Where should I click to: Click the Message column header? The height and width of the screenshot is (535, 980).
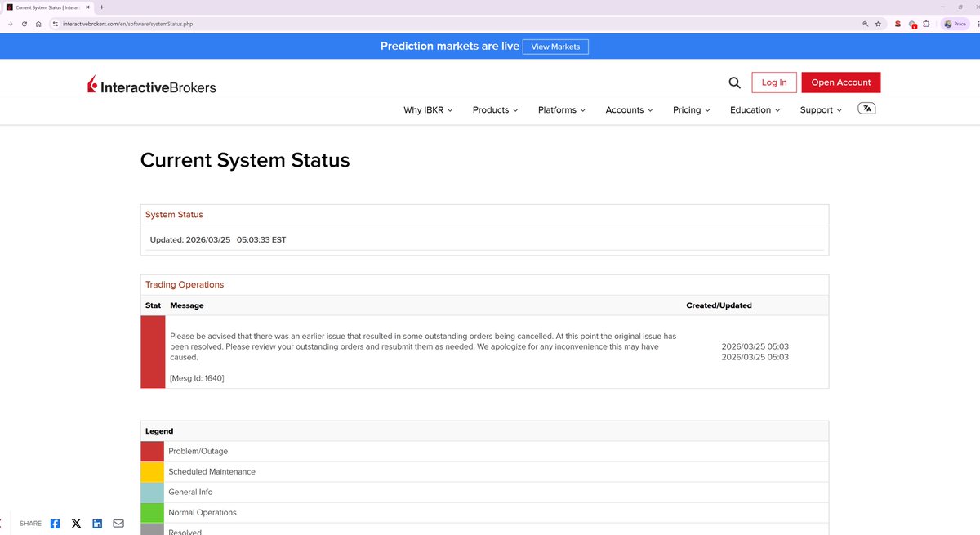187,305
